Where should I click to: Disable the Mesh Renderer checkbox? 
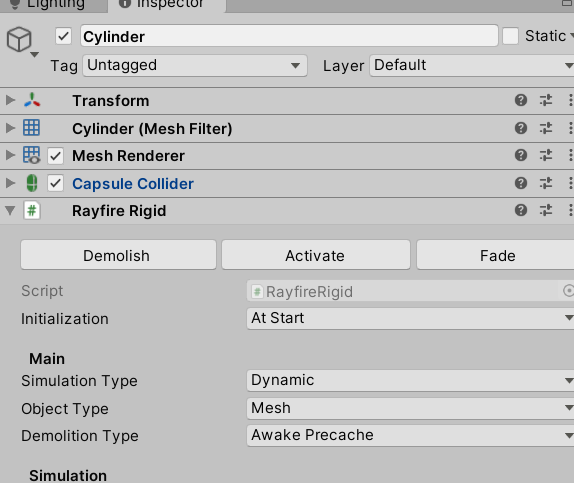point(55,156)
